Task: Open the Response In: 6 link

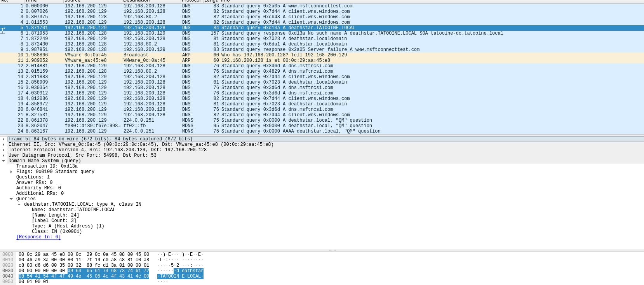Action: point(38,237)
